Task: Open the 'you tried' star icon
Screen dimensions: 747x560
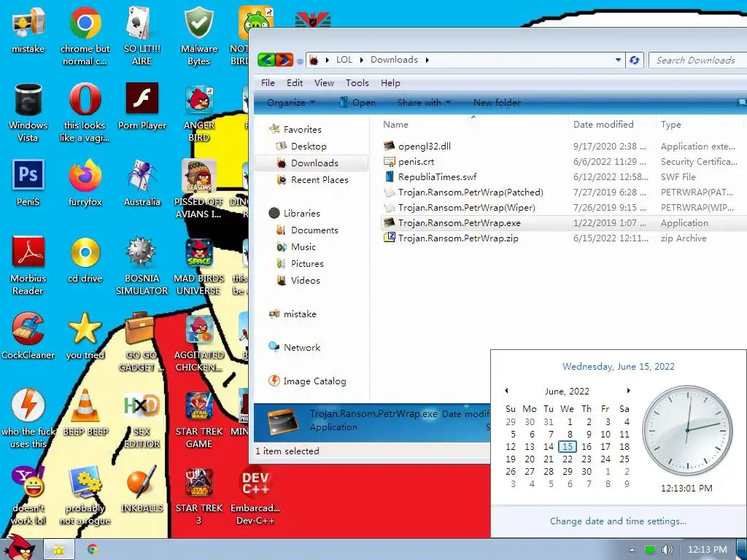Action: (x=85, y=336)
